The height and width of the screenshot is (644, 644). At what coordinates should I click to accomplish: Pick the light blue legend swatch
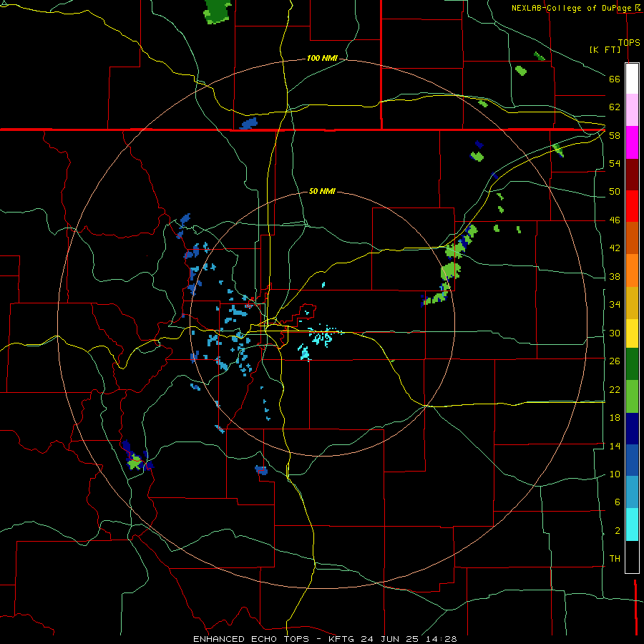pos(632,492)
